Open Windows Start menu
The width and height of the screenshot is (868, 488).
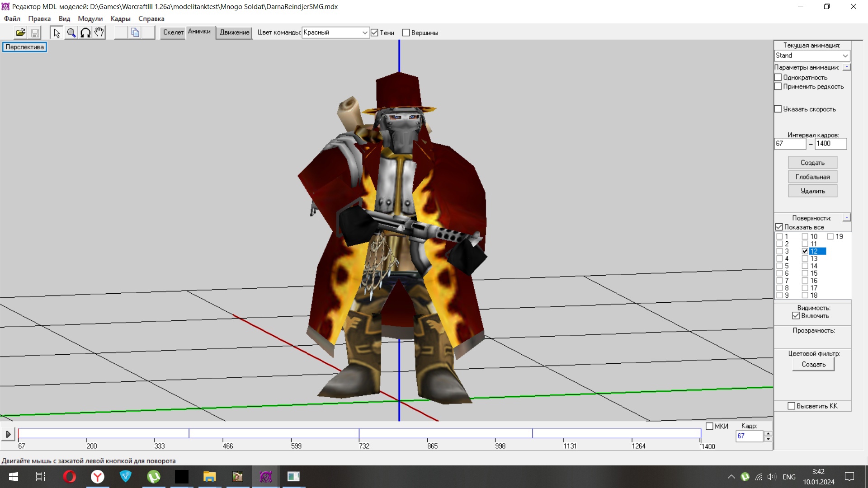coord(14,477)
